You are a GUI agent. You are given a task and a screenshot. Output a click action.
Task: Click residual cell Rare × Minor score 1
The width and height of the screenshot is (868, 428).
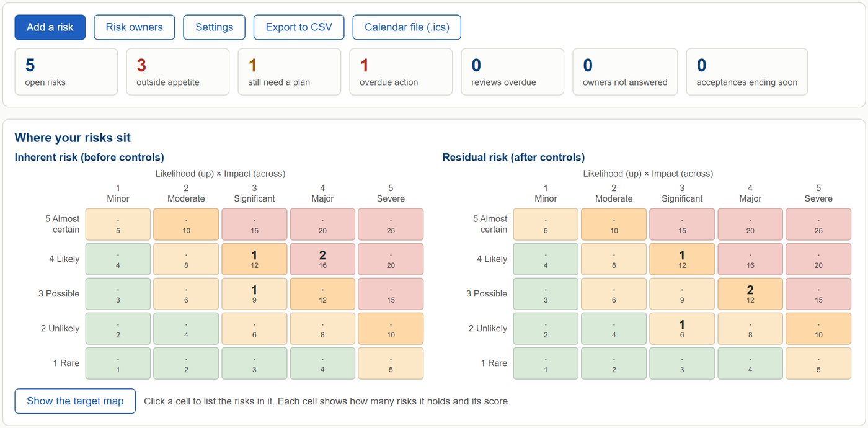click(x=546, y=363)
